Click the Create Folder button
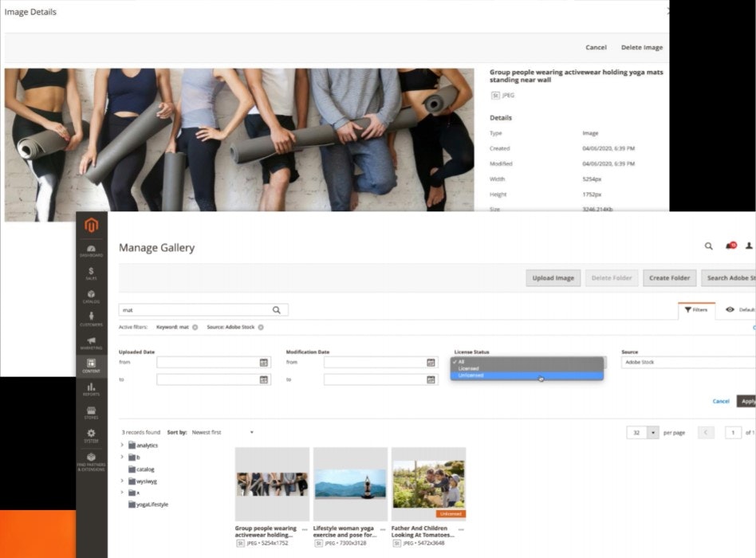This screenshot has height=558, width=756. point(669,278)
